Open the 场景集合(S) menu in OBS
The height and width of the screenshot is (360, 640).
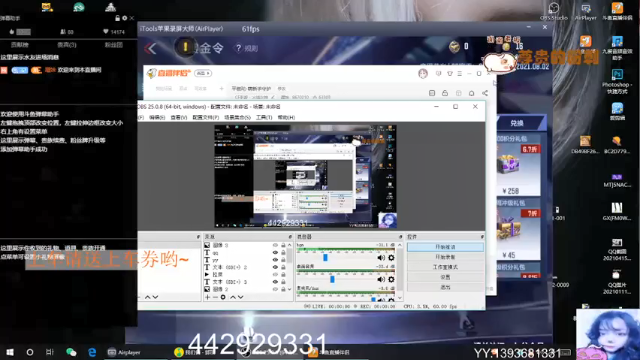click(x=237, y=118)
